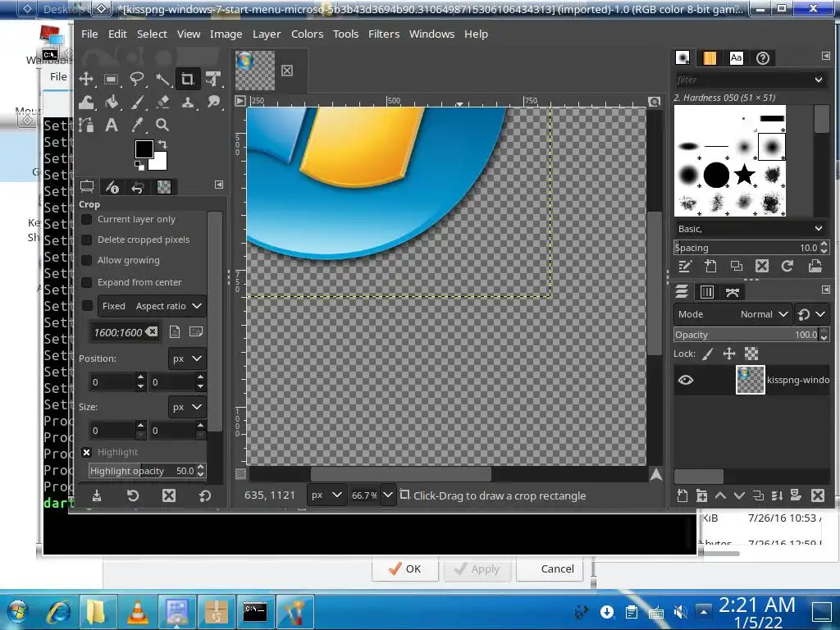Enable Current layer only checkbox
The height and width of the screenshot is (630, 840).
click(x=86, y=219)
